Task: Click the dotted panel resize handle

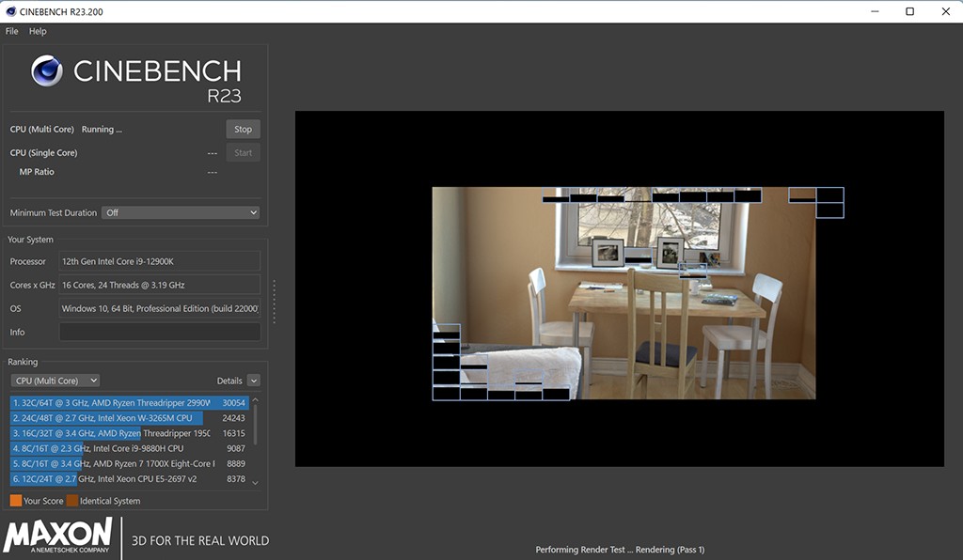Action: pyautogui.click(x=274, y=301)
